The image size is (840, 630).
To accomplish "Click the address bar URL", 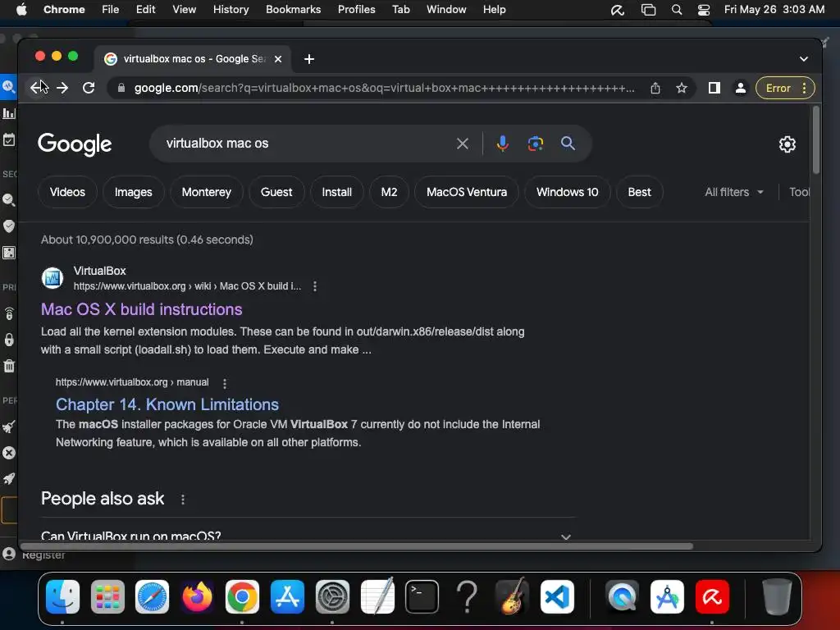I will (x=384, y=88).
